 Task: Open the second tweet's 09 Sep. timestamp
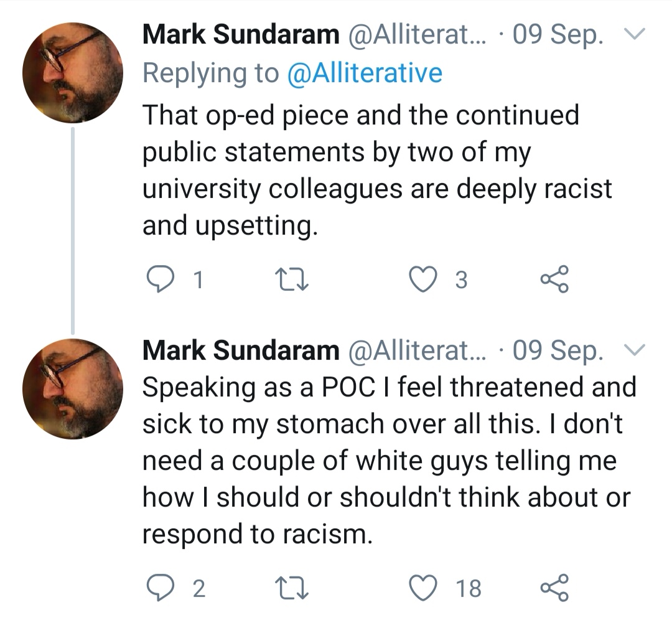click(x=558, y=350)
